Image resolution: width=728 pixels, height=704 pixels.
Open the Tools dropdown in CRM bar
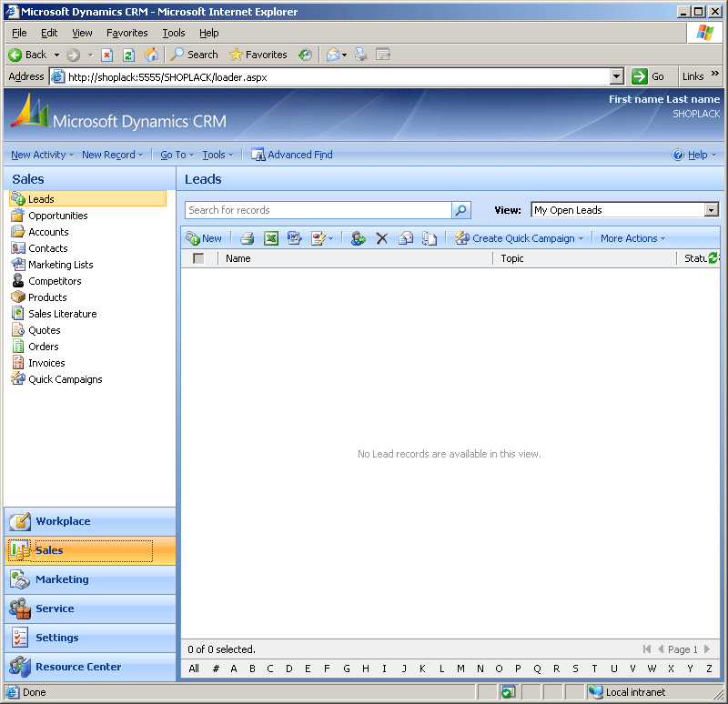(217, 155)
